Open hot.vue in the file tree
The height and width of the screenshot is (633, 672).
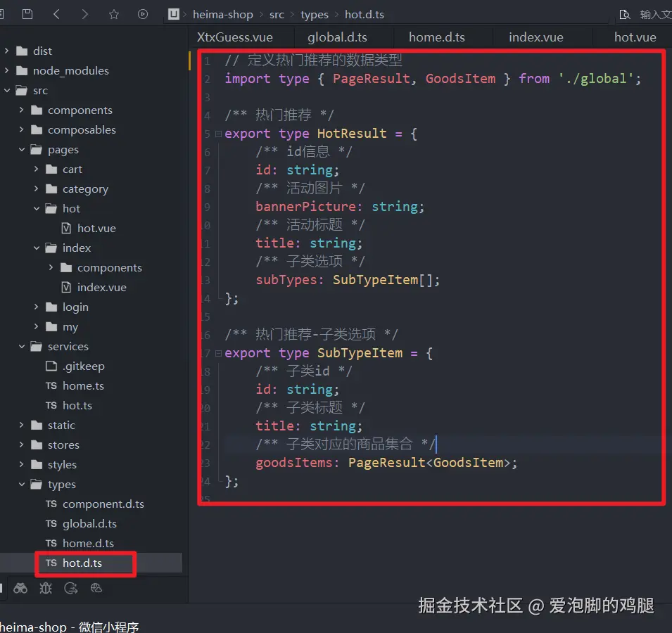96,229
